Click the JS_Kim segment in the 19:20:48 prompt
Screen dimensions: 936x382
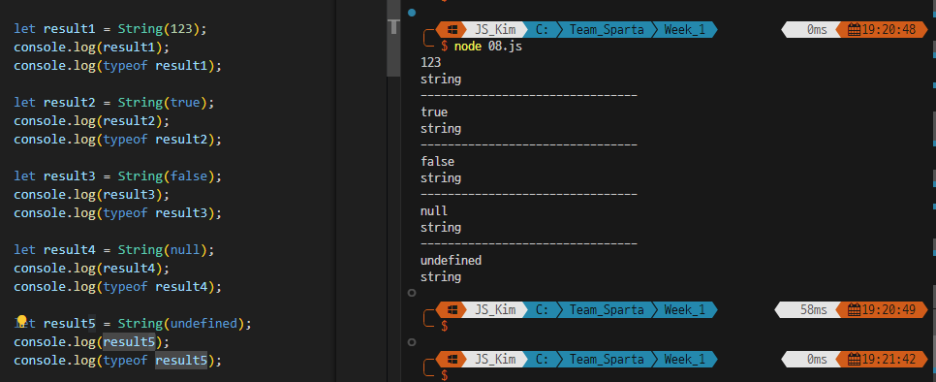click(x=495, y=29)
